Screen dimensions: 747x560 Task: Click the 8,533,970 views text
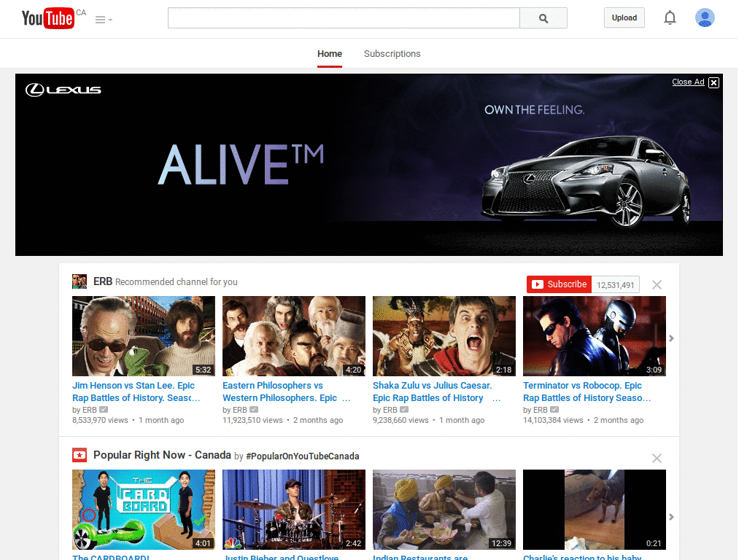(100, 420)
